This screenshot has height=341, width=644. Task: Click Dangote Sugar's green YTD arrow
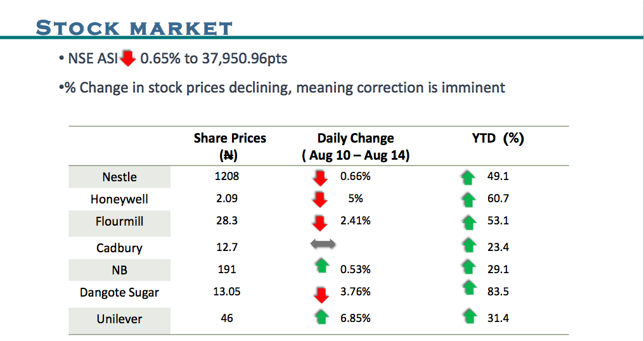pos(469,288)
